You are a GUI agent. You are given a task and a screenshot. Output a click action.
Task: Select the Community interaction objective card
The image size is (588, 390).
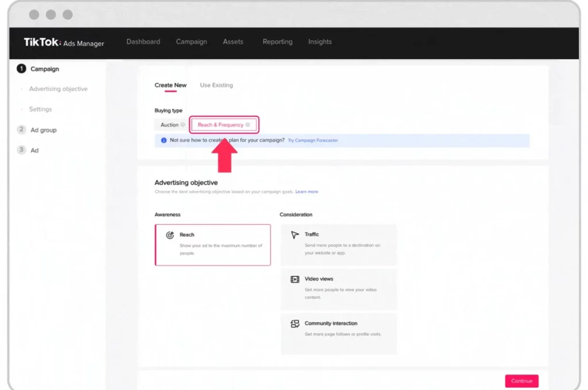[339, 334]
